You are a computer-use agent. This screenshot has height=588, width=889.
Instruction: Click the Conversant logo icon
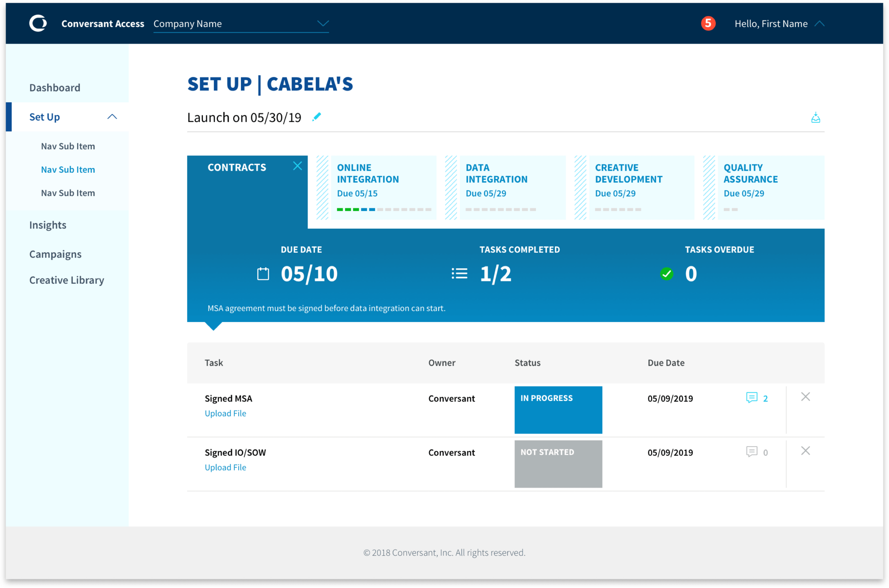click(38, 23)
